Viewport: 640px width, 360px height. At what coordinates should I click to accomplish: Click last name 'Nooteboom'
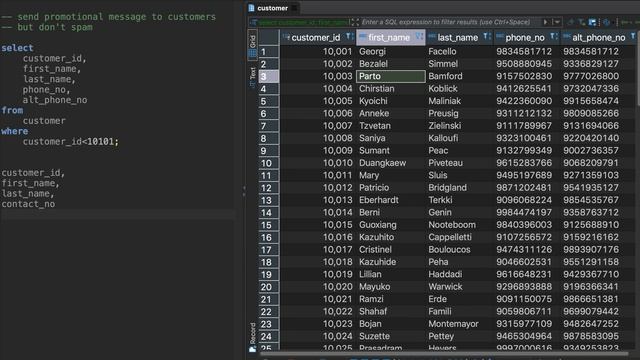point(452,225)
